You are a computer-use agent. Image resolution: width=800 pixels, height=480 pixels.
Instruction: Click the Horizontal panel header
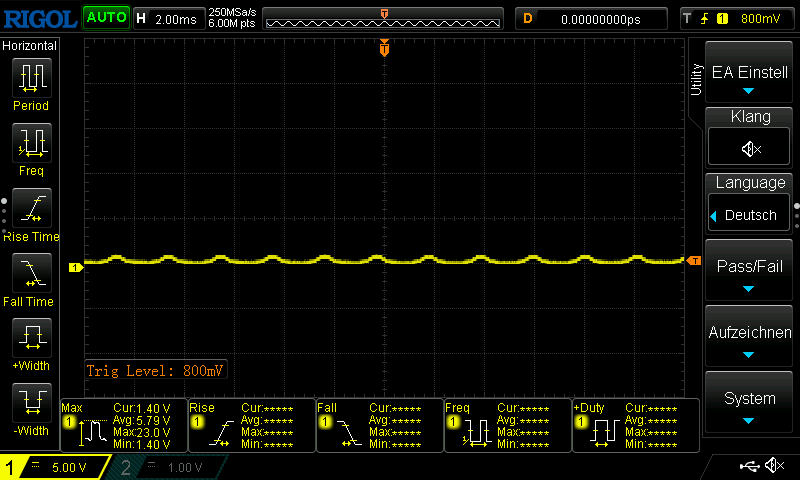click(x=30, y=46)
